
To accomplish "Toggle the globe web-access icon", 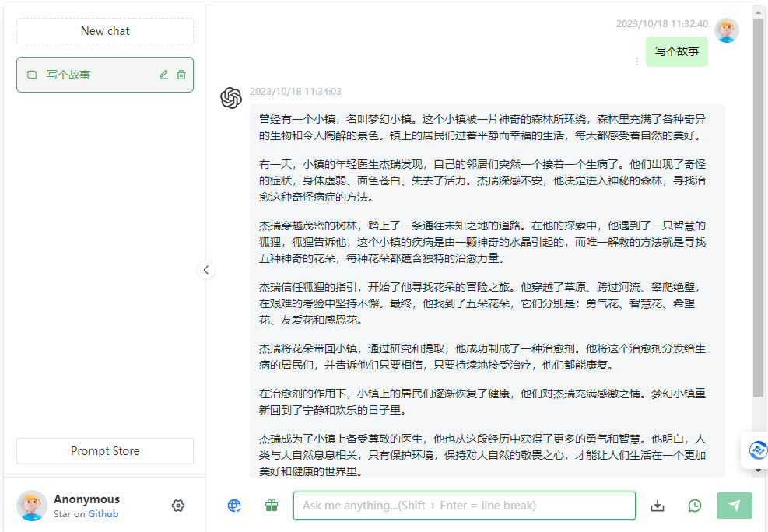I will tap(234, 506).
